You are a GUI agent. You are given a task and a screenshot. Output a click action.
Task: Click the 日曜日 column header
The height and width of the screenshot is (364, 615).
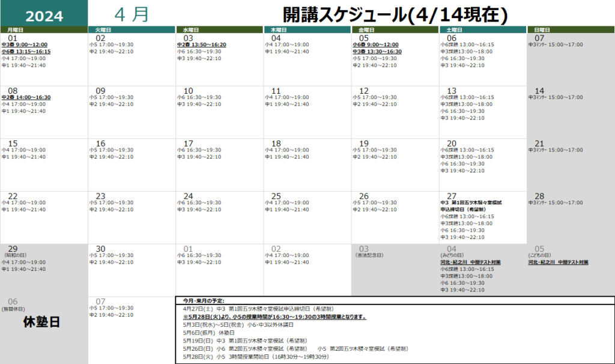coord(542,29)
